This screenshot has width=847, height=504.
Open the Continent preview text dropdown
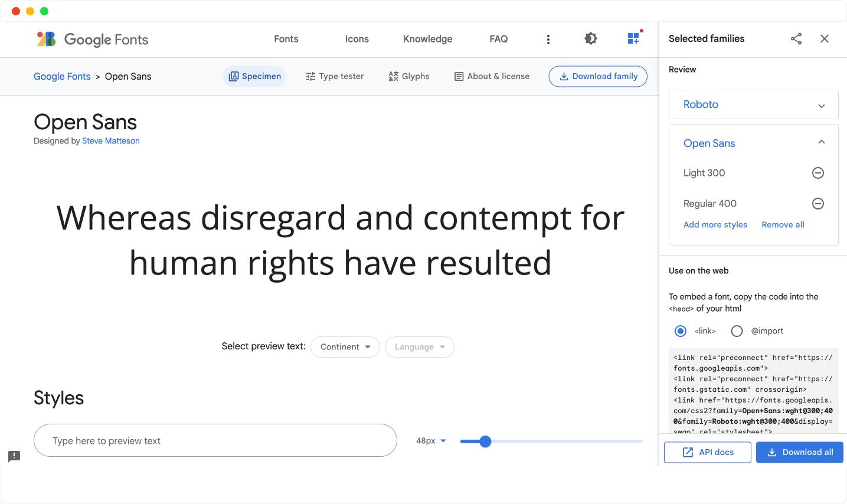345,347
